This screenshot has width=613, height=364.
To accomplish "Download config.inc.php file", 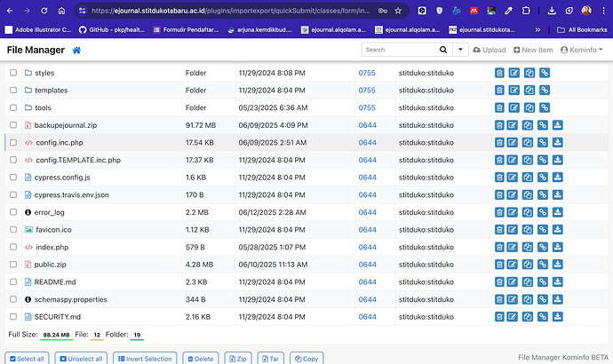I will click(558, 143).
